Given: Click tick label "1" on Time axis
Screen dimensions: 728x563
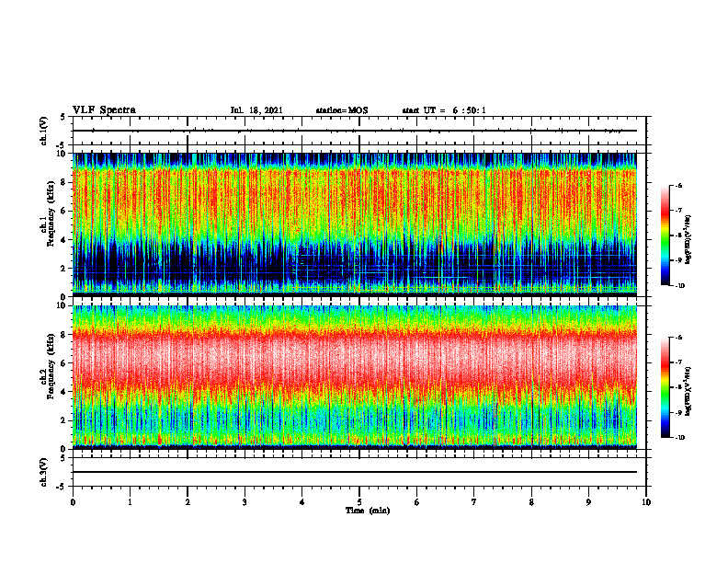Looking at the screenshot, I should [x=130, y=502].
